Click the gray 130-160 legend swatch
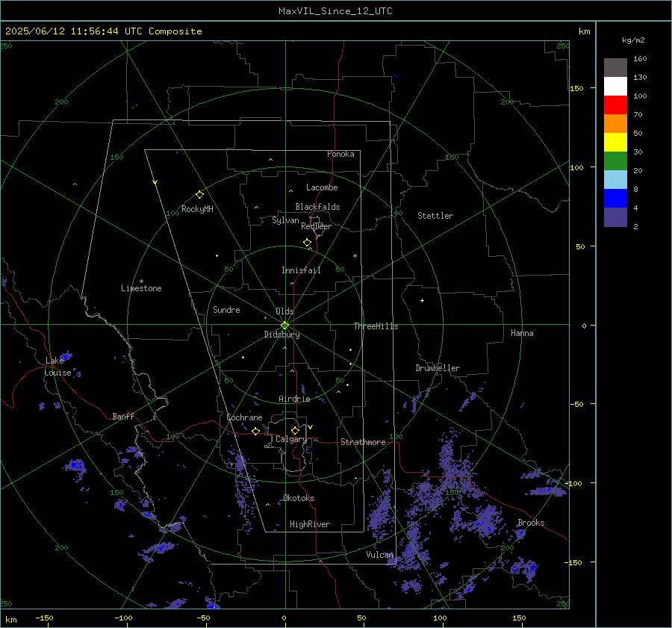The height and width of the screenshot is (628, 672). point(615,68)
